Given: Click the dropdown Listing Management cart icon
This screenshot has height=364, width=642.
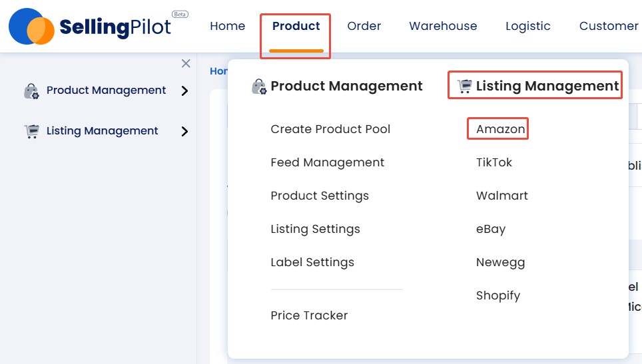Looking at the screenshot, I should point(465,87).
